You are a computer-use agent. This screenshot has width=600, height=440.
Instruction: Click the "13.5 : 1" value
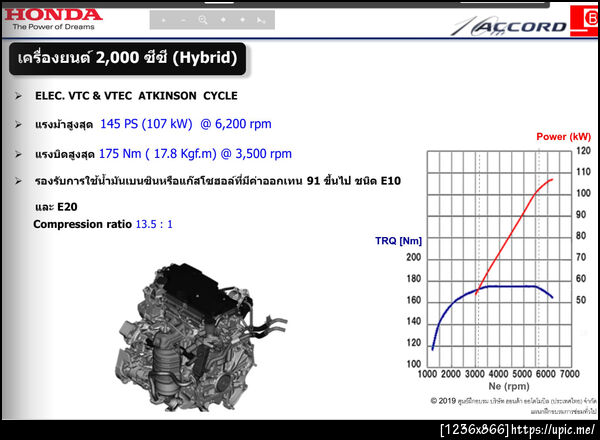tap(154, 224)
